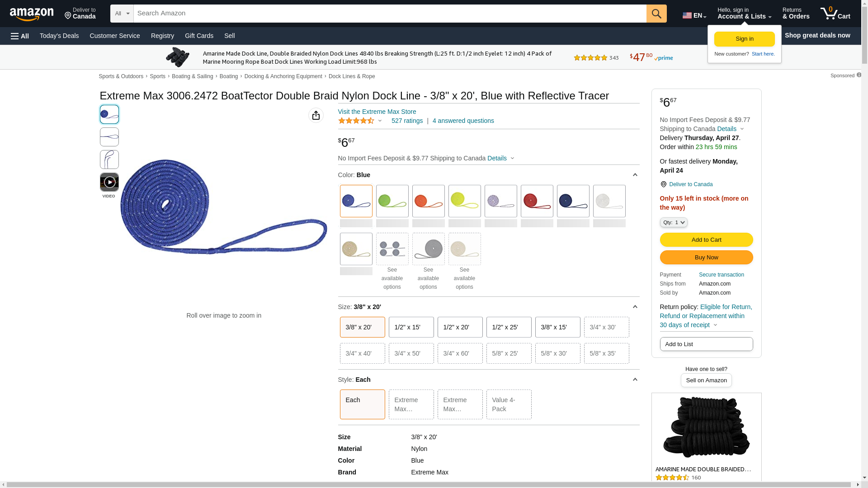868x488 pixels.
Task: Visit the Extreme Max Store link
Action: click(x=377, y=112)
